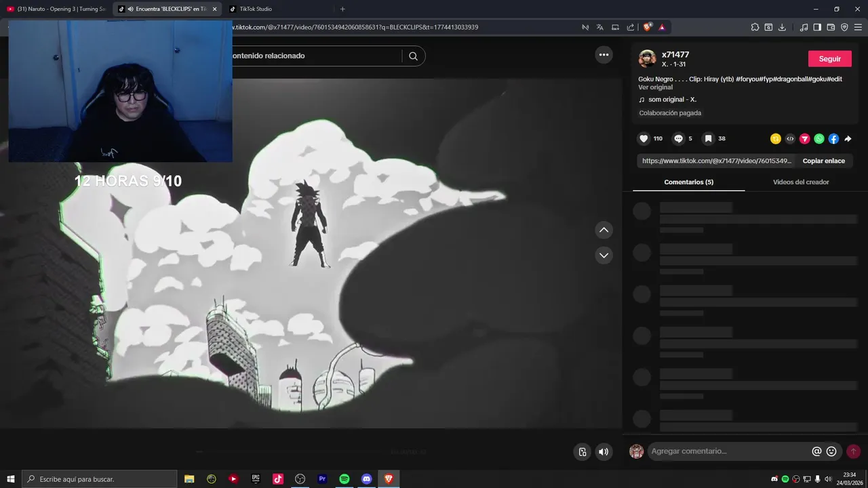This screenshot has height=488, width=868.
Task: Open x71477 profile avatar
Action: pyautogui.click(x=648, y=59)
